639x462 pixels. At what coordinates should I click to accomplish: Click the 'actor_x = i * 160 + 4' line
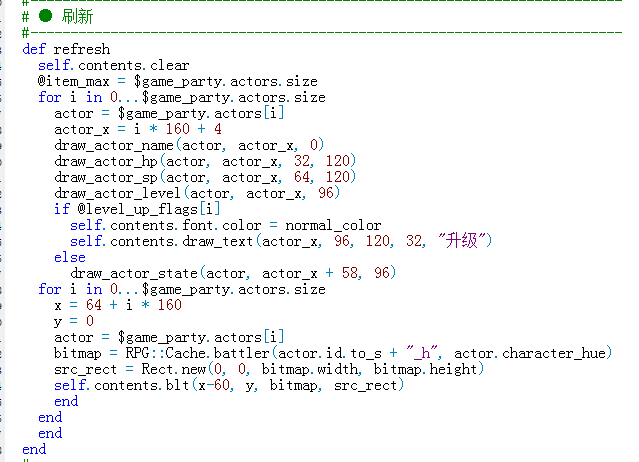click(138, 129)
